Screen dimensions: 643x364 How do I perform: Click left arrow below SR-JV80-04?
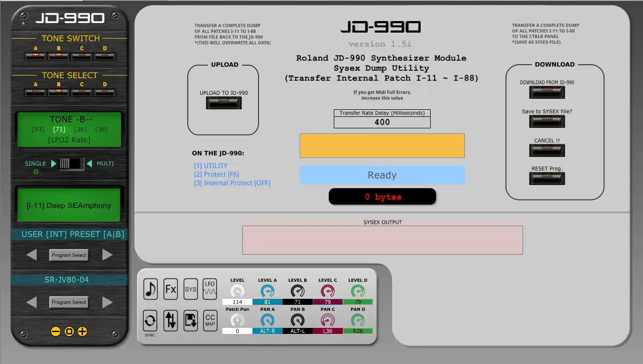tap(32, 302)
